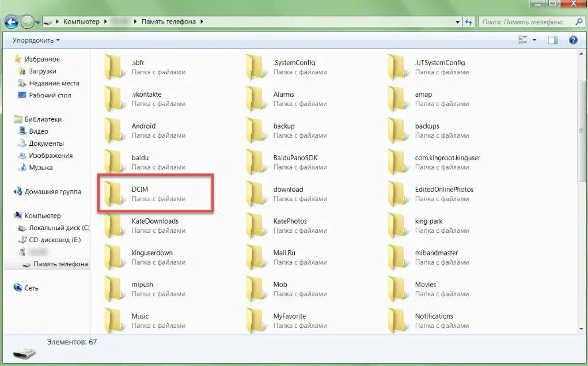Select Избранное in navigation pane
The width and height of the screenshot is (588, 366).
pyautogui.click(x=42, y=59)
